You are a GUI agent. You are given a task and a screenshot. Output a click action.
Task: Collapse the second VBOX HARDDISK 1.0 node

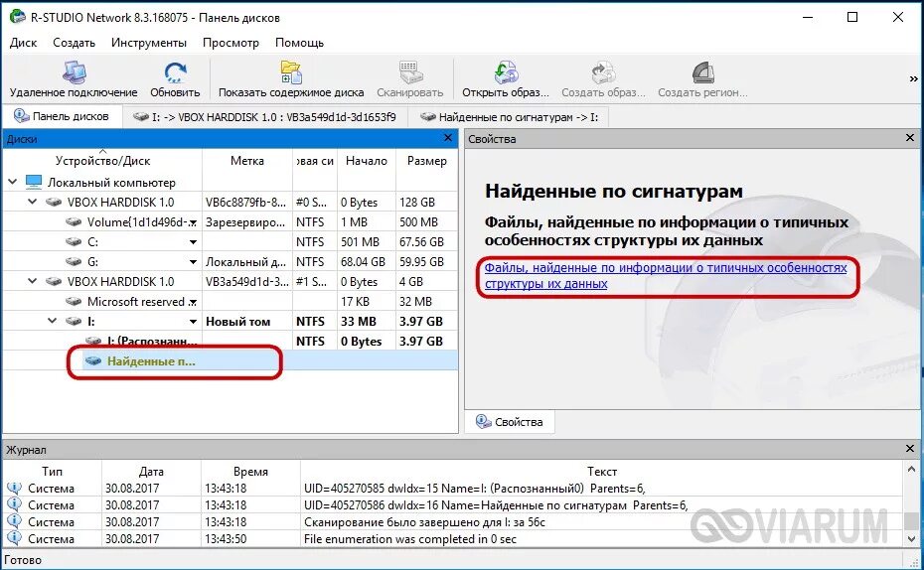coord(33,281)
